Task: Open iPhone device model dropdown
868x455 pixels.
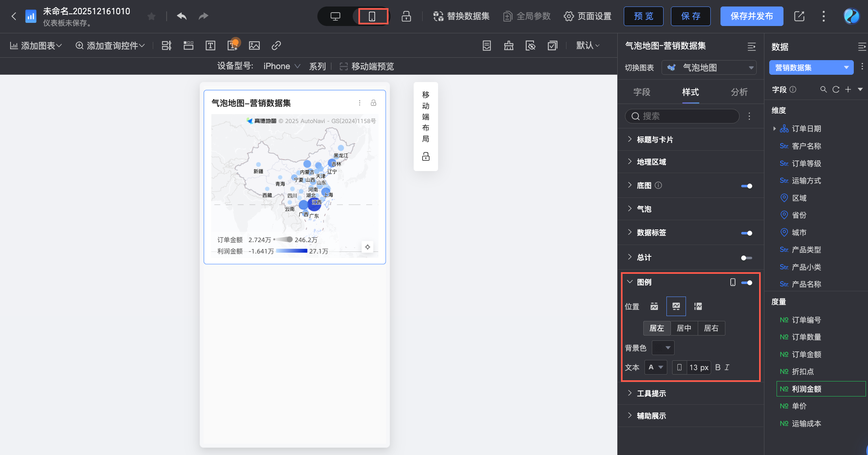Action: tap(281, 66)
